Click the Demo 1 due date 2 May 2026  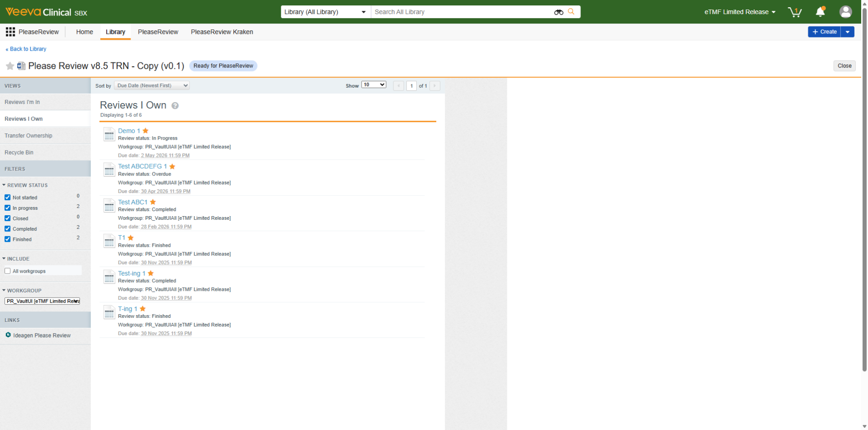(165, 156)
